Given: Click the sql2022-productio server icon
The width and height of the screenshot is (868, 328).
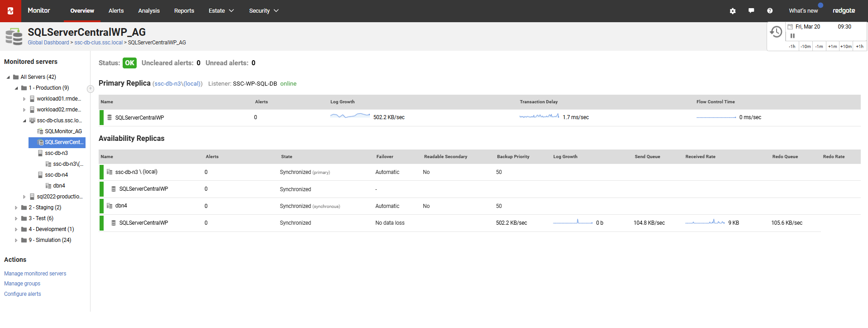Looking at the screenshot, I should pos(32,197).
